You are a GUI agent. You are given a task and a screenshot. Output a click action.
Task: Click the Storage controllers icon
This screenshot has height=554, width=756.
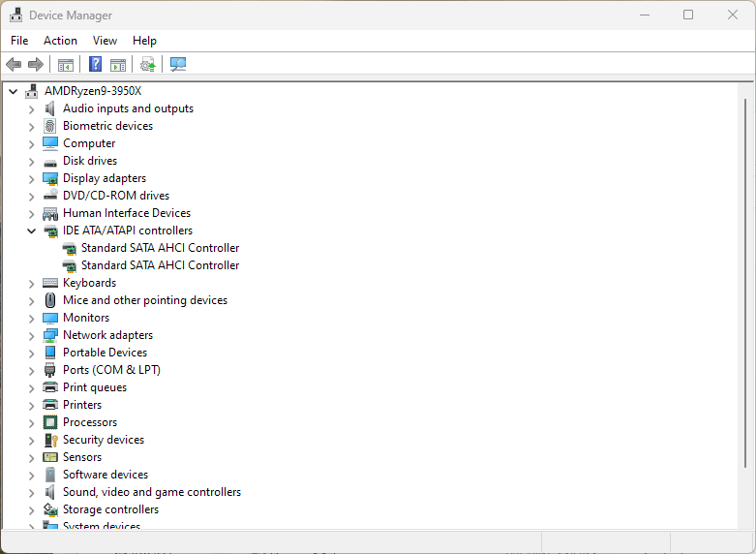(x=50, y=509)
